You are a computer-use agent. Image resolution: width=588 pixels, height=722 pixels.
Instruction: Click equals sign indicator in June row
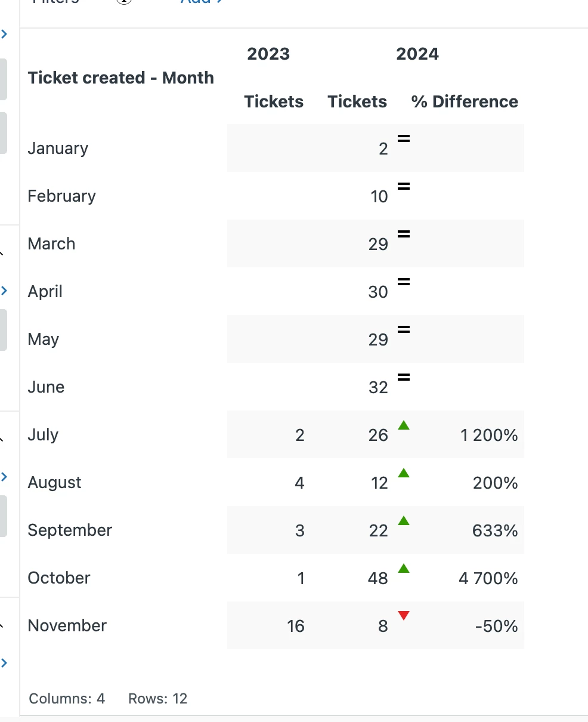[404, 377]
